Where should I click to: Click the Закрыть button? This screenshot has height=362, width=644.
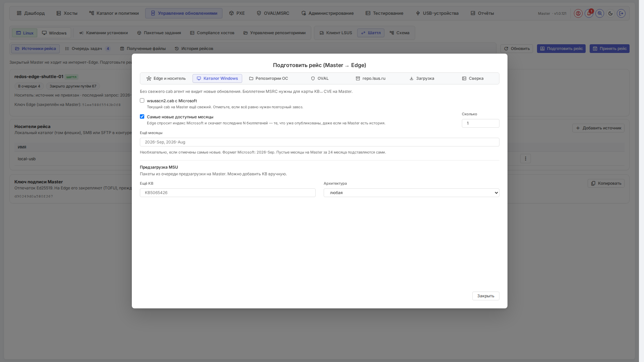click(486, 296)
